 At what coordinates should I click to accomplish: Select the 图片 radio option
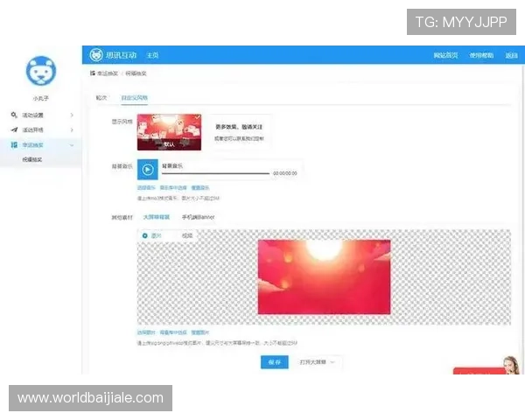point(145,235)
